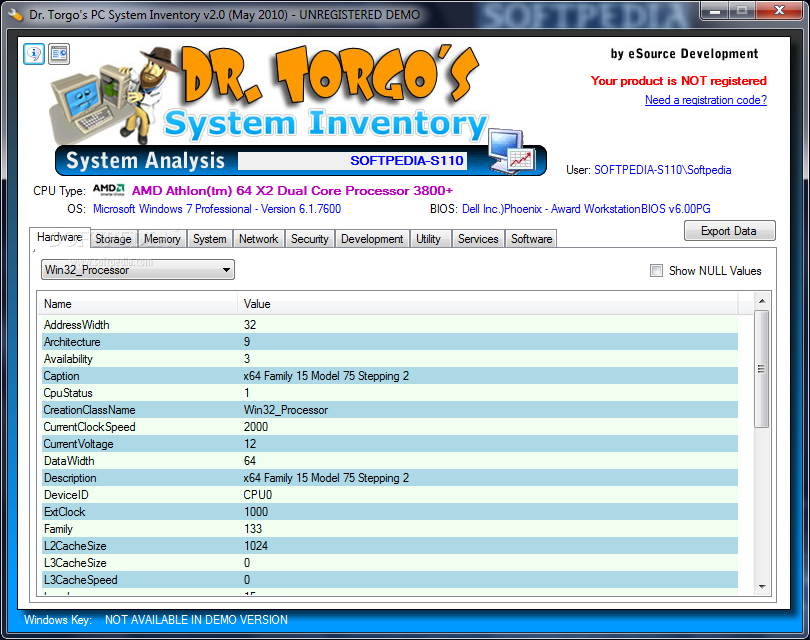Viewport: 810px width, 640px height.
Task: Select the DeviceID row
Action: pyautogui.click(x=388, y=495)
